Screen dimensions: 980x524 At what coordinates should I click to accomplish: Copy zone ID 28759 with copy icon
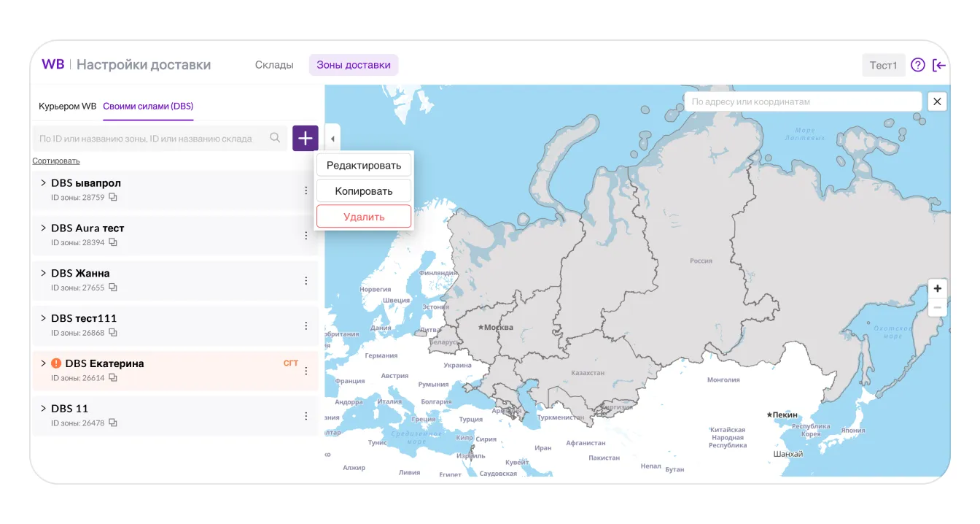[113, 197]
